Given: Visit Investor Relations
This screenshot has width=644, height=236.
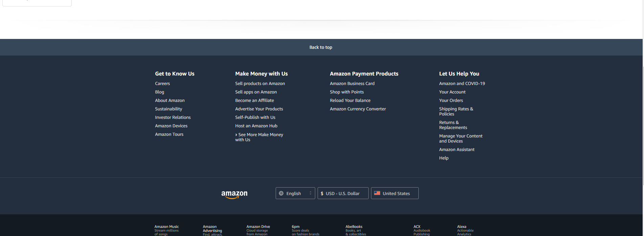Looking at the screenshot, I should click(x=173, y=117).
